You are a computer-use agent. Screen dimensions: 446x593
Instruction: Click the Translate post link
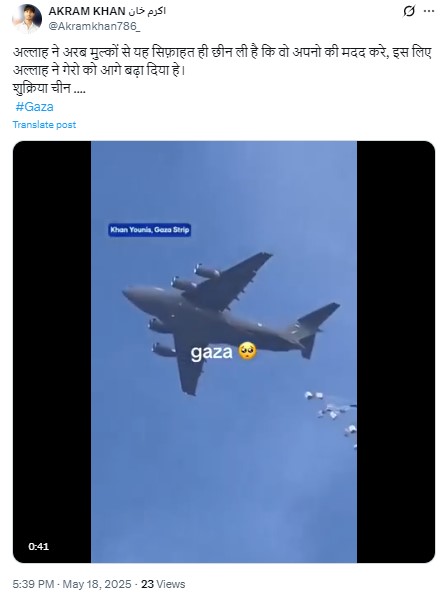tap(44, 125)
